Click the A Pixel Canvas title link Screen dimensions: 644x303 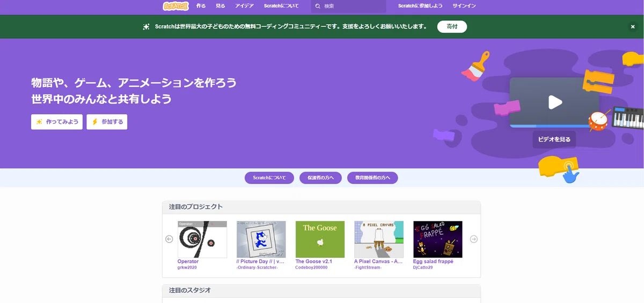[378, 262]
